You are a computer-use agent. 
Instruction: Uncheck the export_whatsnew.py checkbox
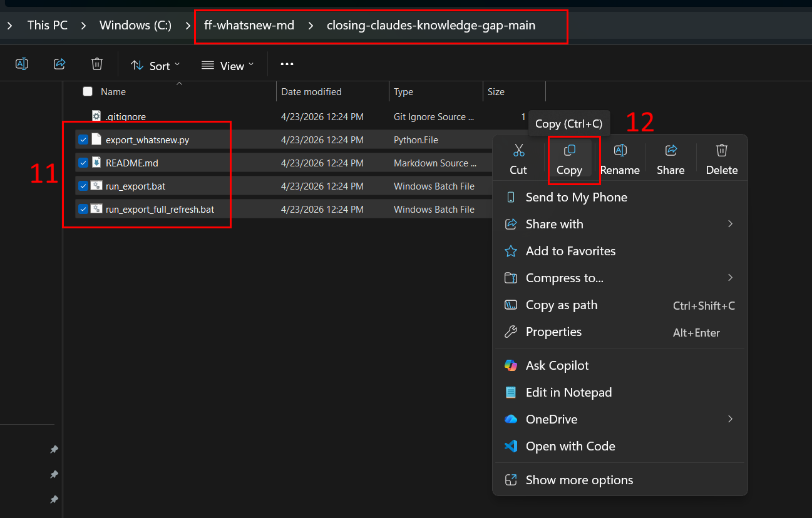83,140
